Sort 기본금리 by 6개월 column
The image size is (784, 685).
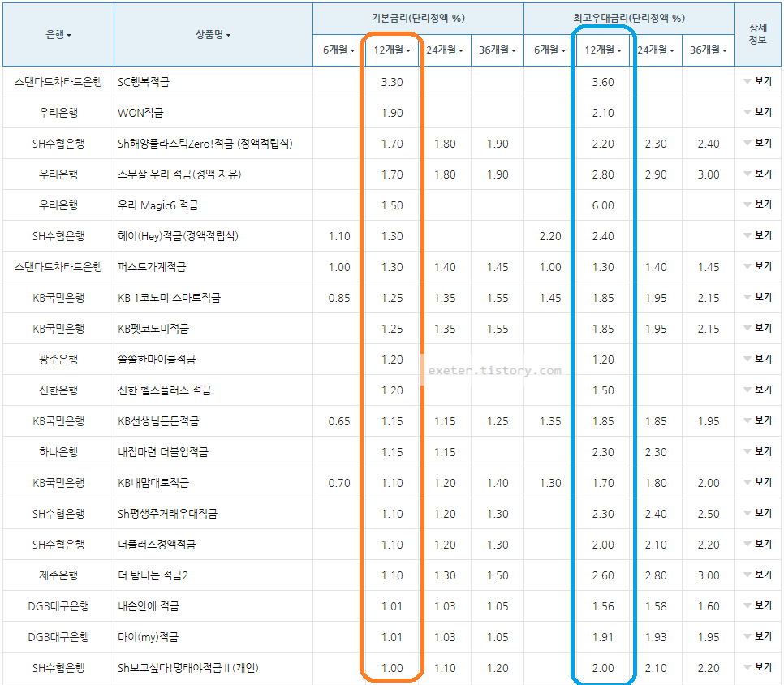coord(338,50)
